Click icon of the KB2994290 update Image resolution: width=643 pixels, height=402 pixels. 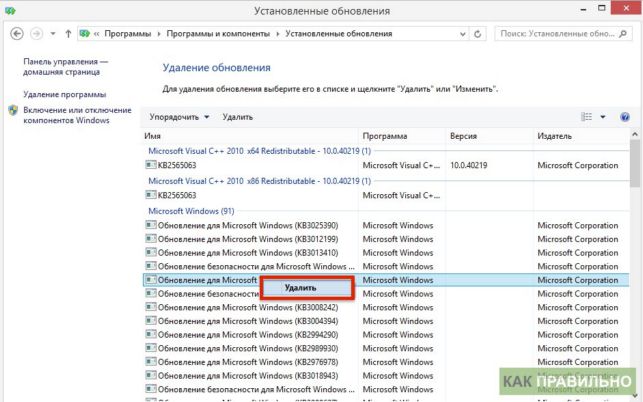151,334
